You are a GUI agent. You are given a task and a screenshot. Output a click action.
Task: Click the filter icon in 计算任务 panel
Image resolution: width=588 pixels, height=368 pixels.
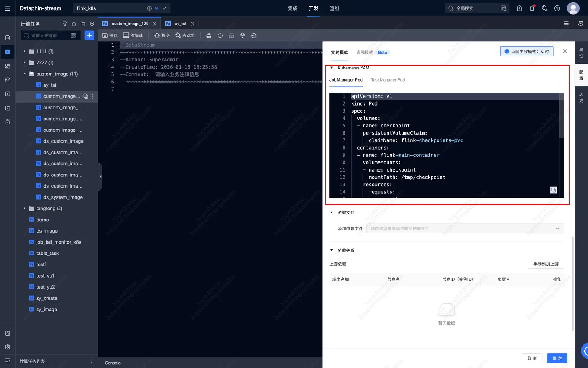point(65,24)
